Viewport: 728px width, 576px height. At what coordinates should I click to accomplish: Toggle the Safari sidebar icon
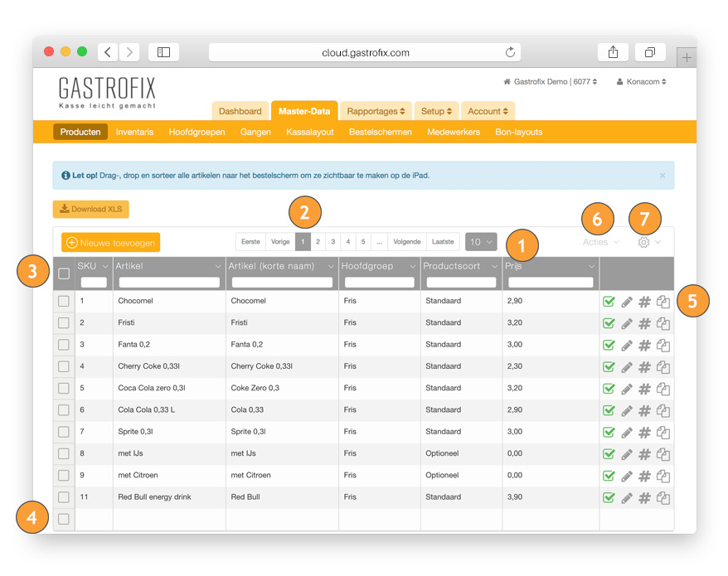click(163, 52)
